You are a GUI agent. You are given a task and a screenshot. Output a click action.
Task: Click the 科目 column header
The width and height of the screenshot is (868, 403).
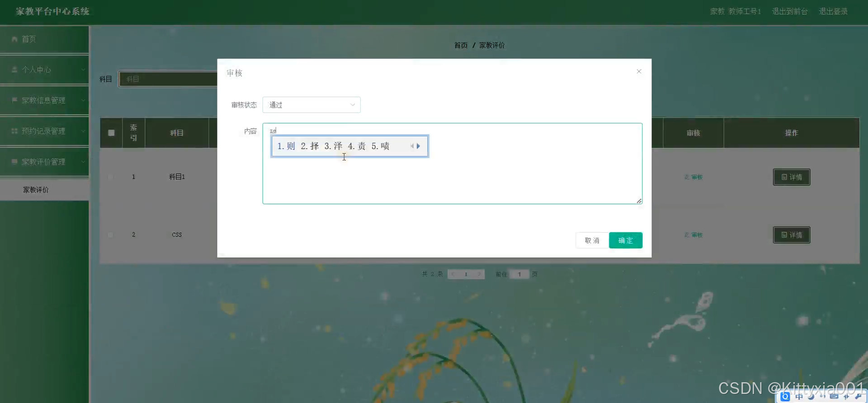pyautogui.click(x=177, y=133)
